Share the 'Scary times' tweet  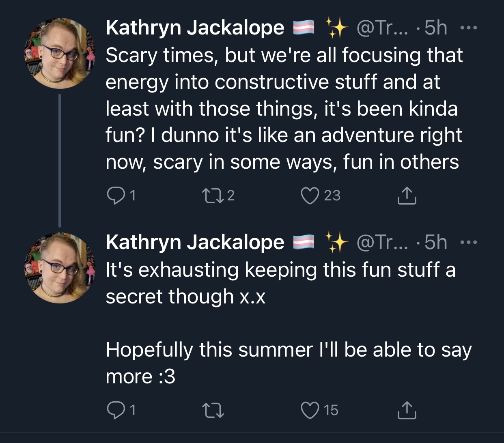pos(407,196)
